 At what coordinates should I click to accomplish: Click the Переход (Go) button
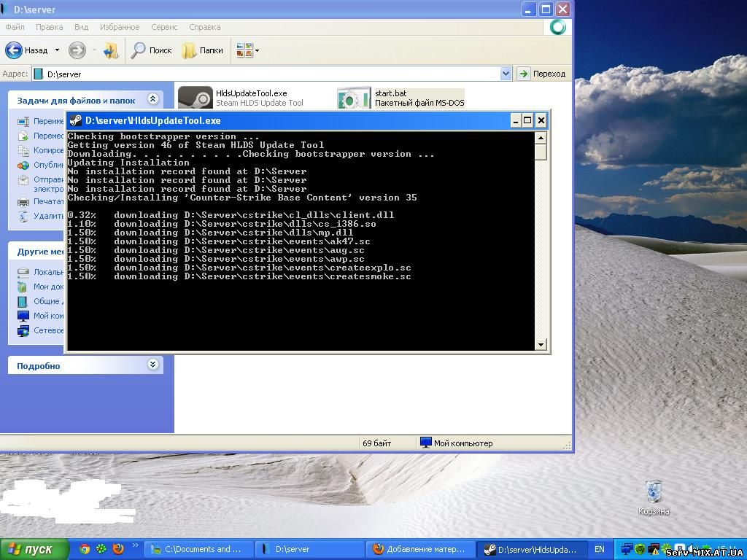[542, 74]
